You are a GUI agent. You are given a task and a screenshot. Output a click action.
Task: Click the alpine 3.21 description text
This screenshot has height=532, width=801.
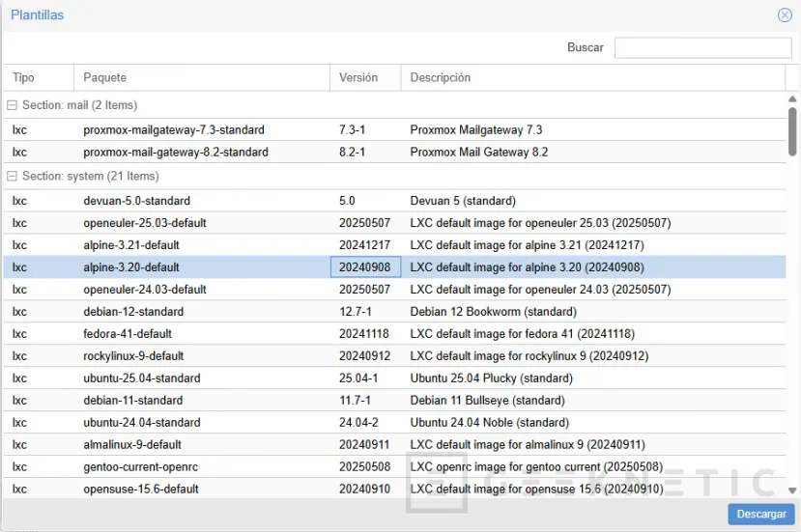point(528,245)
